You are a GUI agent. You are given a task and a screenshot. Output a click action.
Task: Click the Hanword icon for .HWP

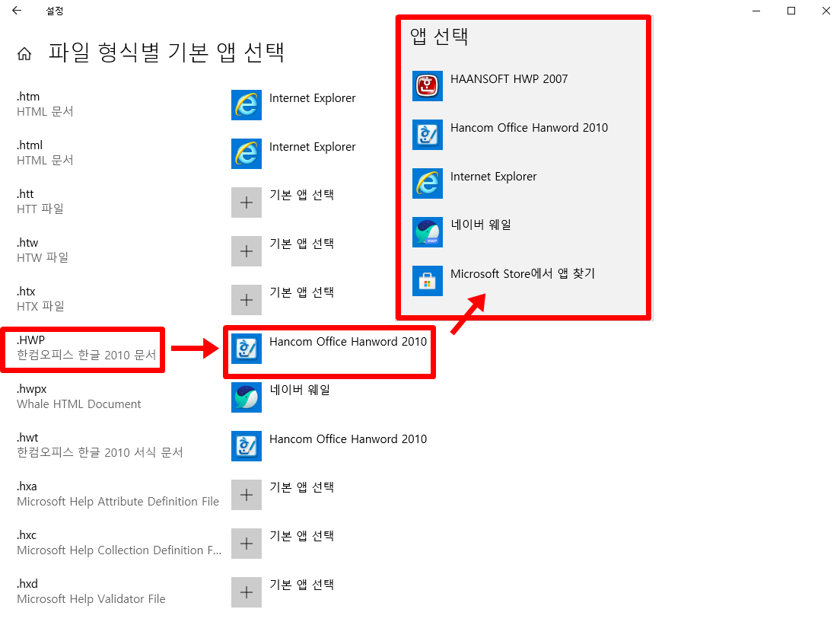pos(247,349)
